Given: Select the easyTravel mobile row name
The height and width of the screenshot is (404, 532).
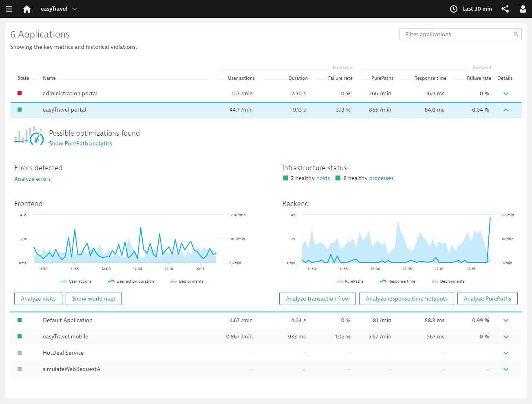Looking at the screenshot, I should [65, 336].
